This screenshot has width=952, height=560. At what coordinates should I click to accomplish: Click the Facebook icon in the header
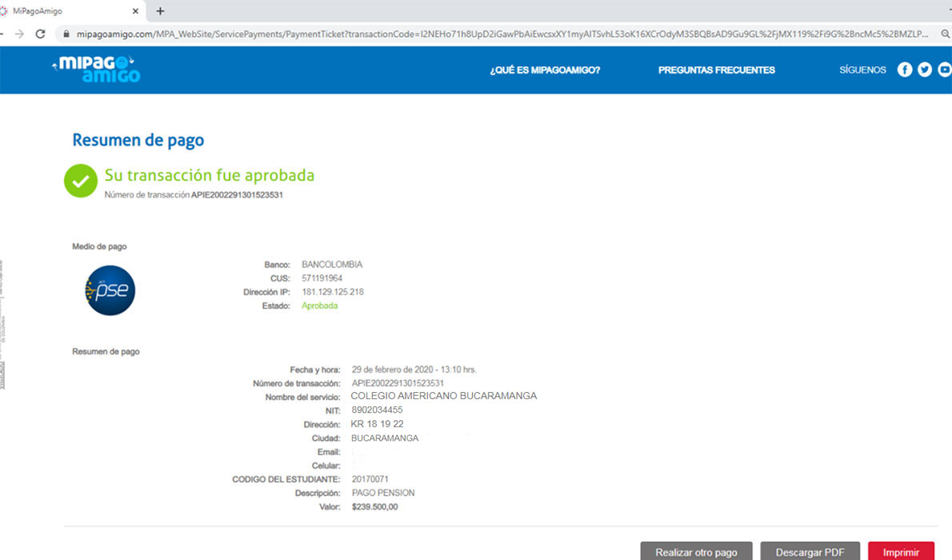pos(905,70)
